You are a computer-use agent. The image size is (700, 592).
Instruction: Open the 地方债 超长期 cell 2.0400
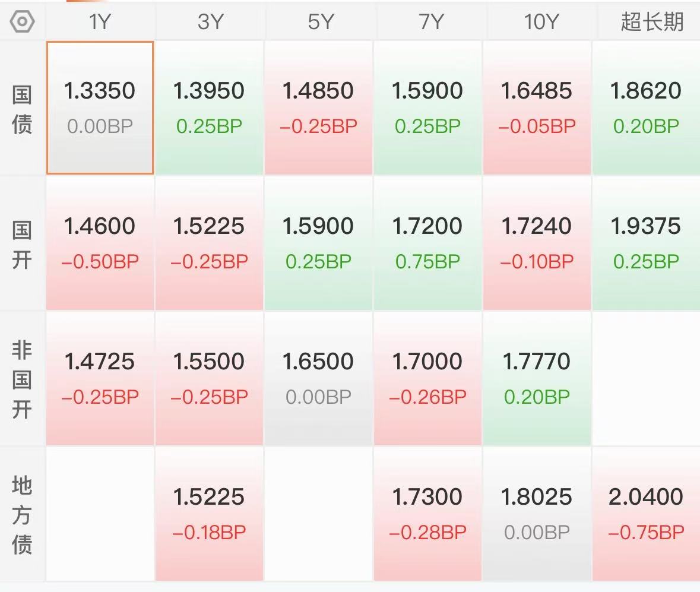coord(646,514)
